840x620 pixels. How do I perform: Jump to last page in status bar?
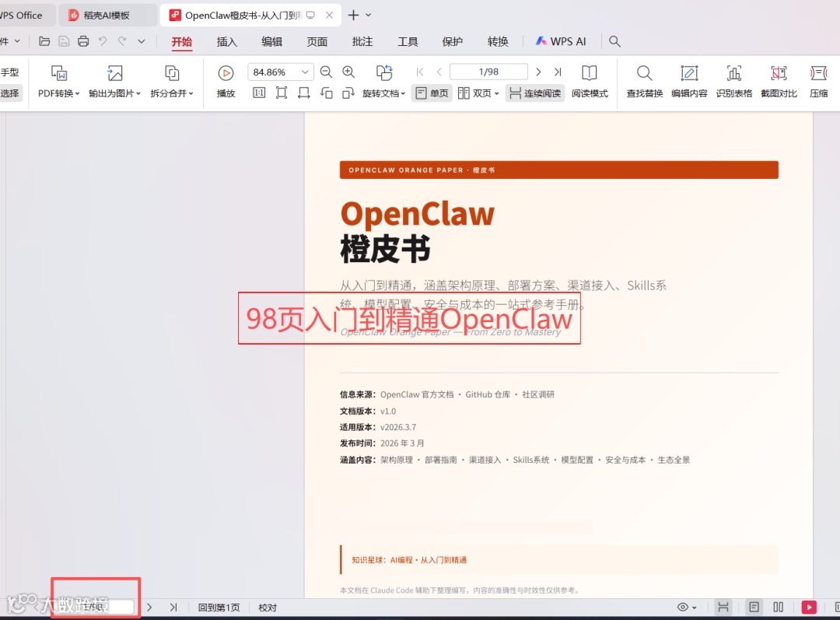click(173, 607)
